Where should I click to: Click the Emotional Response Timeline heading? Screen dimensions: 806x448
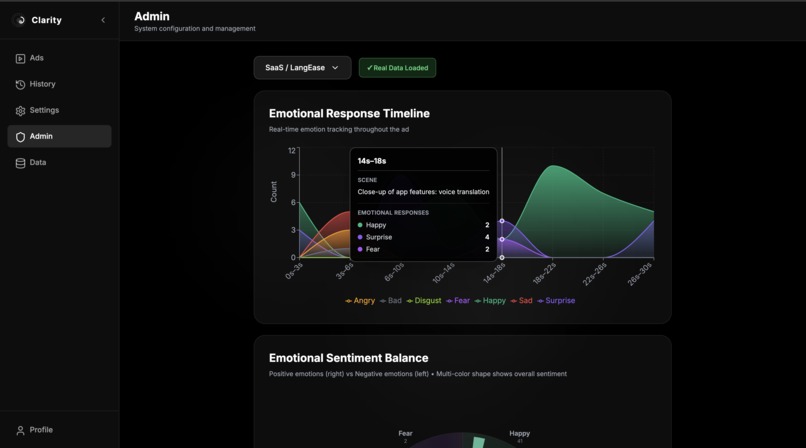349,114
